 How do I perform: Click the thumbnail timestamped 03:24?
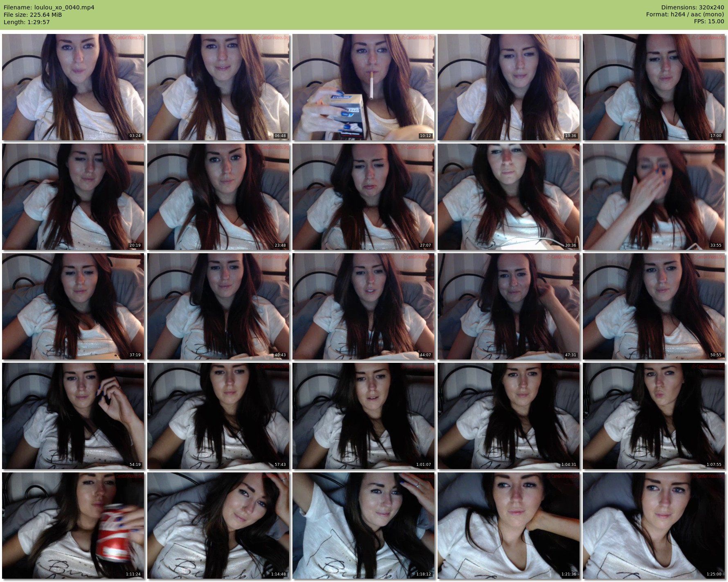(73, 87)
